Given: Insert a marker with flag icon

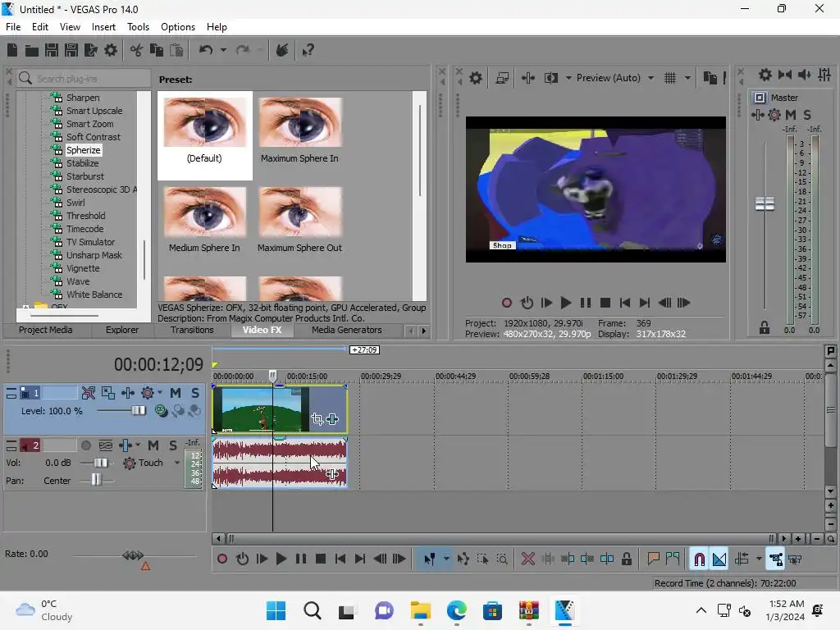Looking at the screenshot, I should [x=653, y=559].
